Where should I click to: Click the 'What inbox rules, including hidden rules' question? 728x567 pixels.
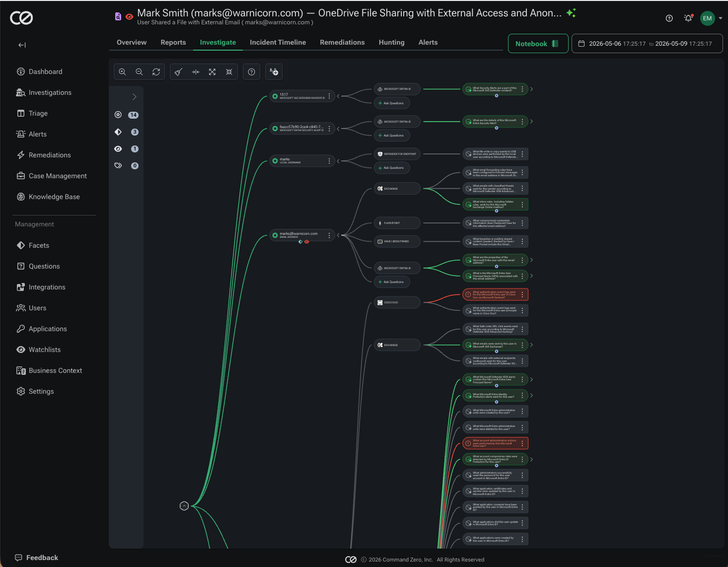coord(495,205)
